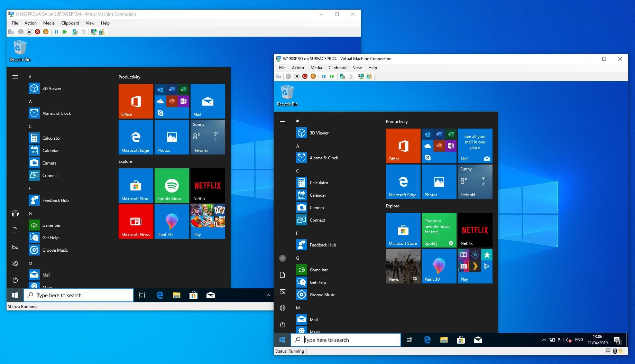Click green Reset icon in W1903PRO toolbar
635x364 pixels.
(x=332, y=76)
